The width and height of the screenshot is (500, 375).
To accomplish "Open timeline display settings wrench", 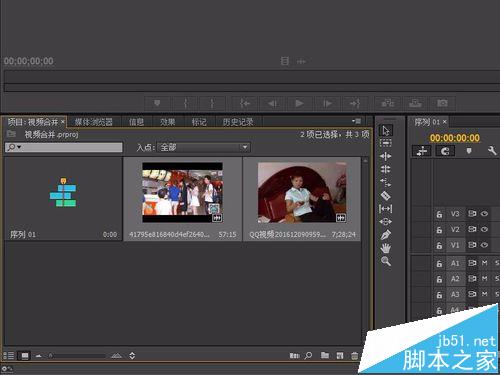I will coord(492,151).
